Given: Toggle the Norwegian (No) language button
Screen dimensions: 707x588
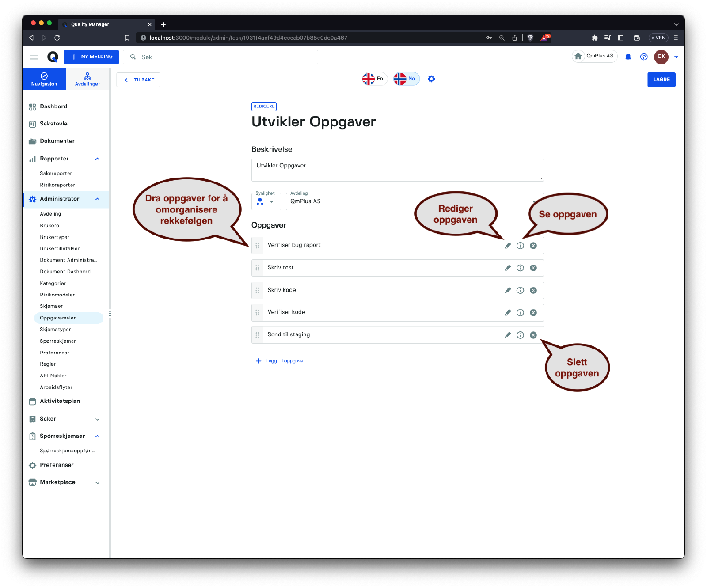Looking at the screenshot, I should tap(406, 79).
